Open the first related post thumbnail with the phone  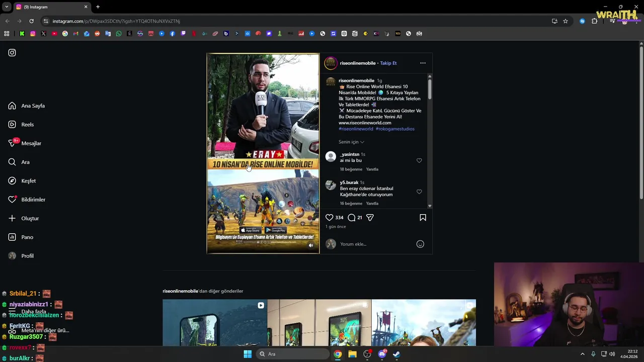click(x=215, y=323)
